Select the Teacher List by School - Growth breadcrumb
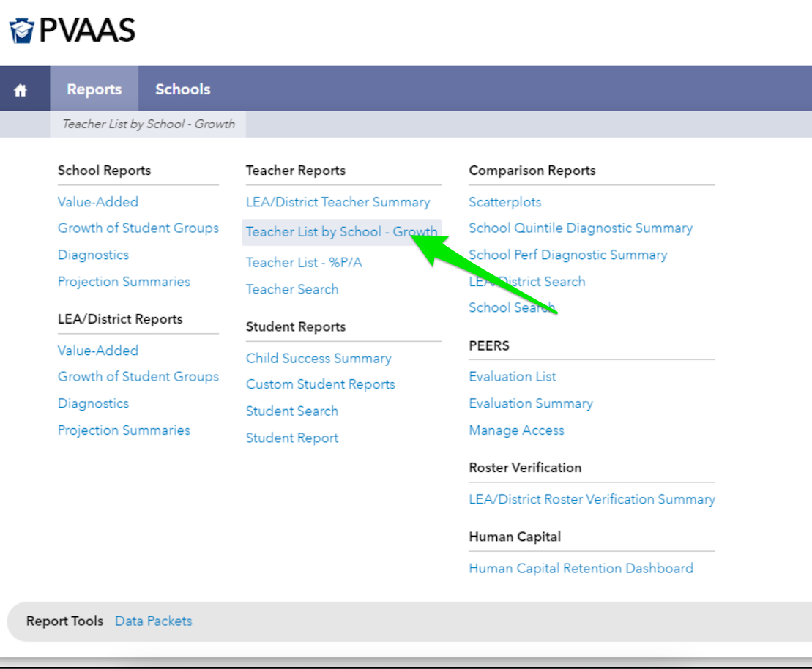The height and width of the screenshot is (669, 812). 149,124
